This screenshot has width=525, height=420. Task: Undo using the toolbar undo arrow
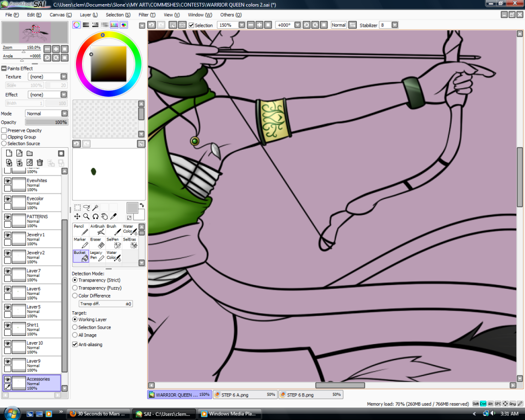(152, 25)
